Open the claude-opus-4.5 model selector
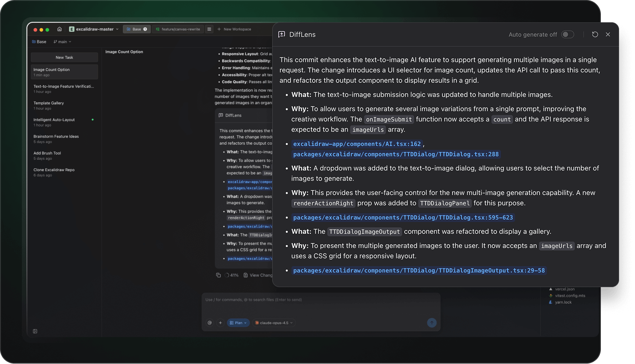This screenshot has height=364, width=635. (x=274, y=323)
